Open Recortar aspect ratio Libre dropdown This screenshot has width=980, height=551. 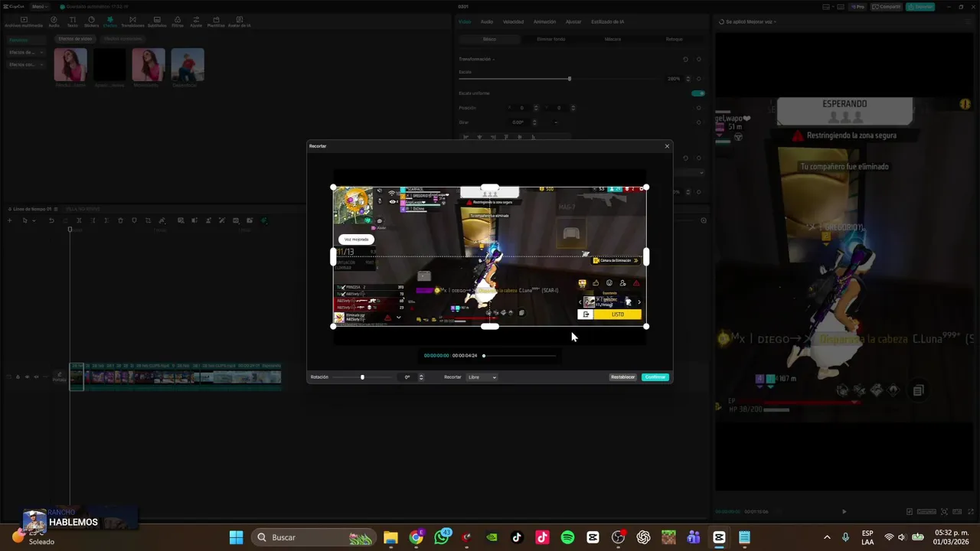coord(482,377)
